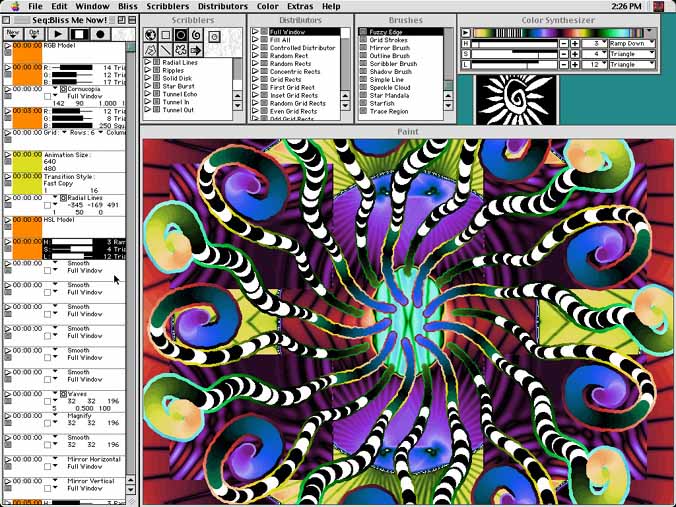Toggle gray square in HSL Model row
The image size is (676, 507).
click(8, 227)
